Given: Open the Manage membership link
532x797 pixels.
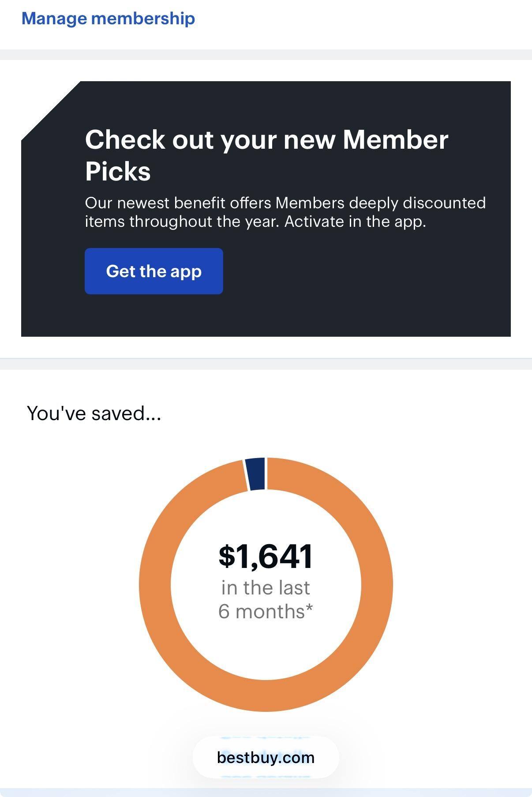Looking at the screenshot, I should pyautogui.click(x=108, y=19).
